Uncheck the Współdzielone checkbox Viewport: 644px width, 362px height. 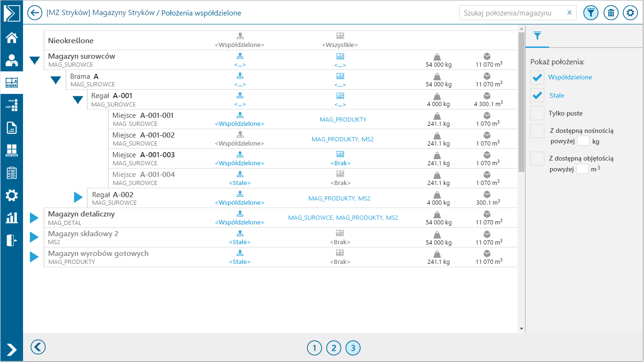coord(537,77)
